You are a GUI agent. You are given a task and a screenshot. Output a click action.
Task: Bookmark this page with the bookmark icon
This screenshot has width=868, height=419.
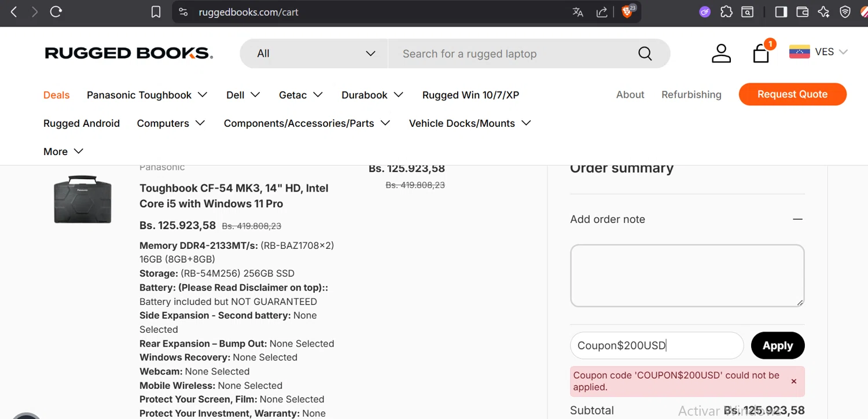coord(156,12)
